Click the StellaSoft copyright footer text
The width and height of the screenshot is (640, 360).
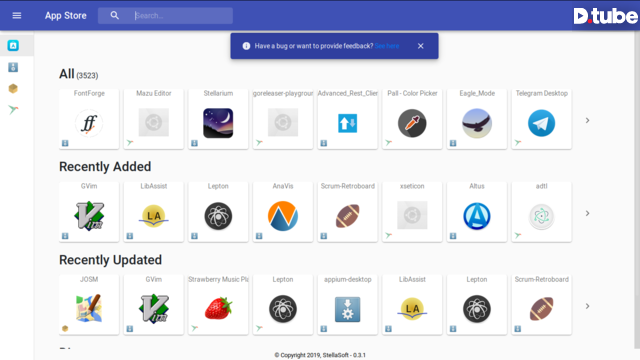point(320,355)
